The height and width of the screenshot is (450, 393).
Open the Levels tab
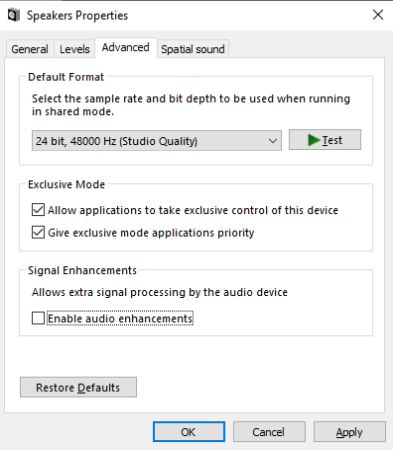pos(75,49)
